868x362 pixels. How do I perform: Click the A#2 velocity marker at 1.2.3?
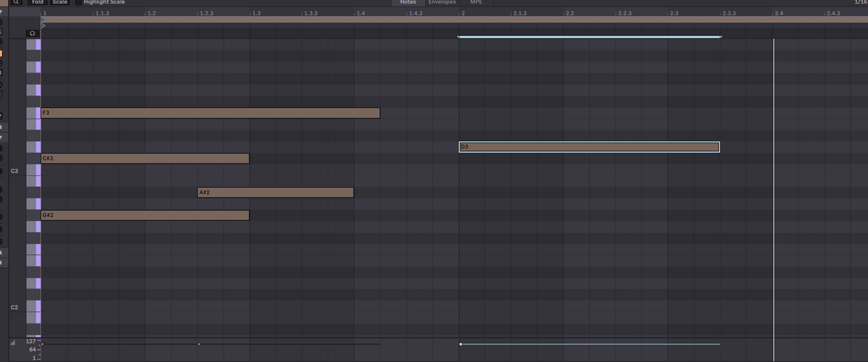point(199,345)
